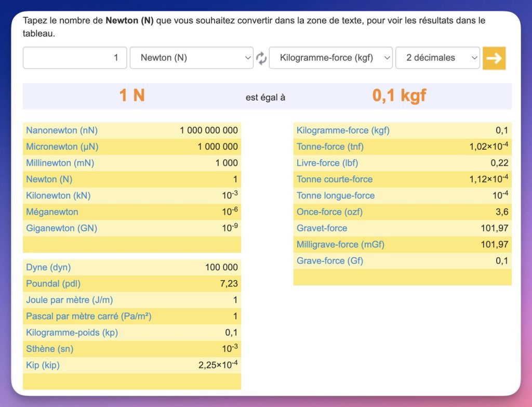Click the Kip value 2,25×10⁻⁴
The image size is (532, 407).
pos(218,365)
